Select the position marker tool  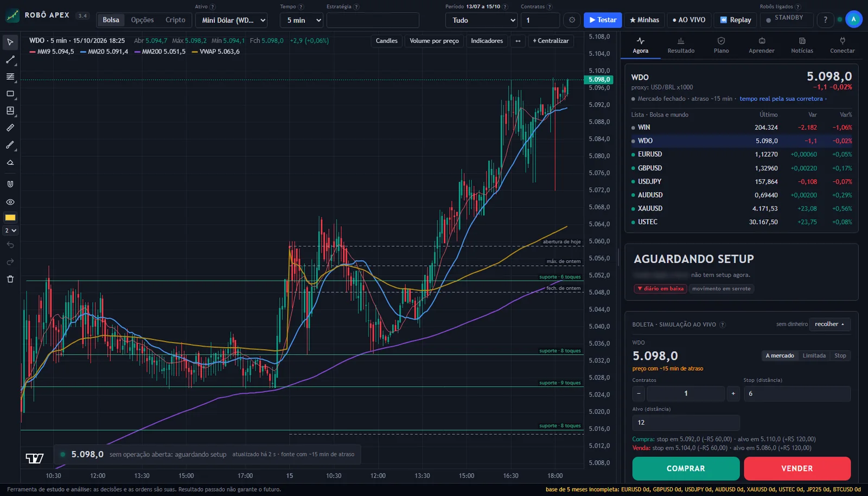pyautogui.click(x=10, y=111)
